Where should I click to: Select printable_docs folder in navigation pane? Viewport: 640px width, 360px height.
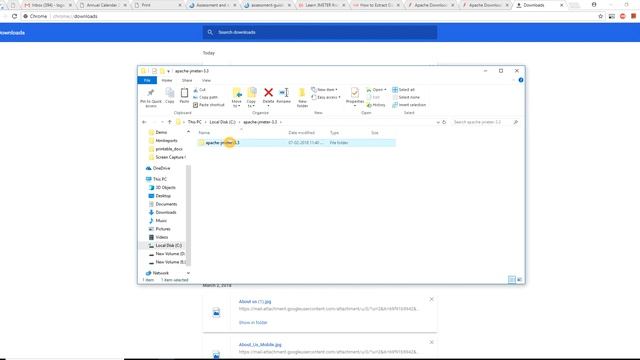[x=166, y=149]
